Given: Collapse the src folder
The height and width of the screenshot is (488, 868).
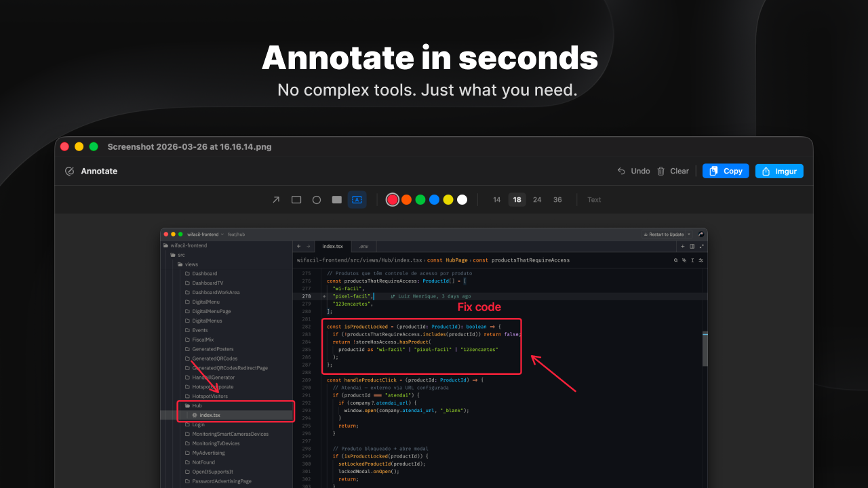Looking at the screenshot, I should point(178,255).
